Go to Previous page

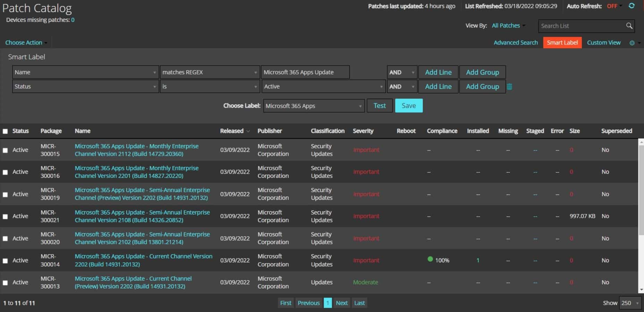tap(308, 303)
